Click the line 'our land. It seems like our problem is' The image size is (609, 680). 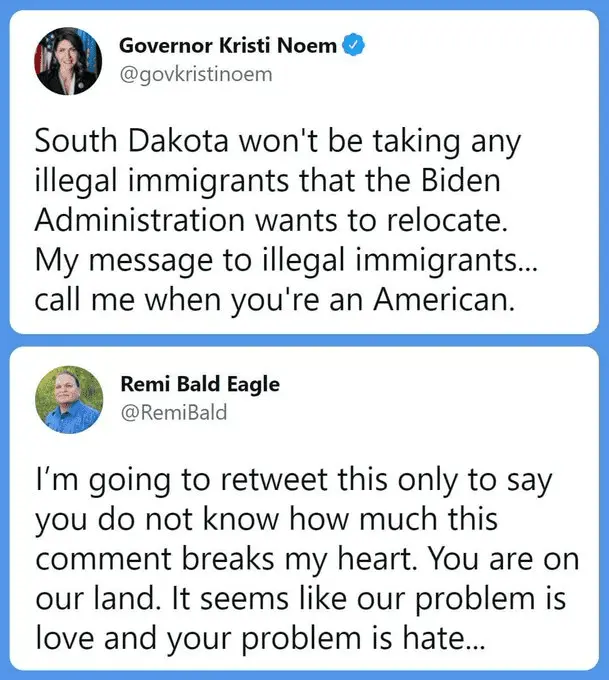(x=301, y=598)
